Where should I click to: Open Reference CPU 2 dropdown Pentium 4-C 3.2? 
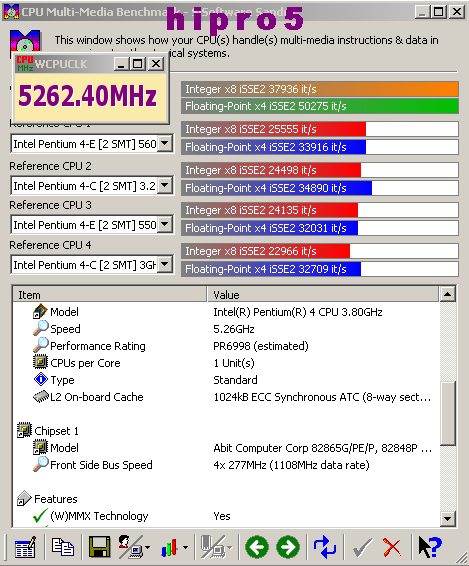click(165, 186)
